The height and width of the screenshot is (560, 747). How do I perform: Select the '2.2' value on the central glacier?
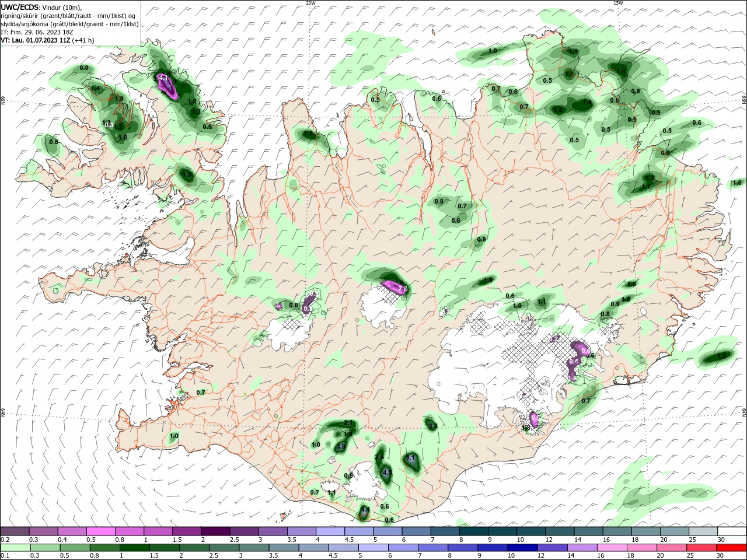coord(402,289)
